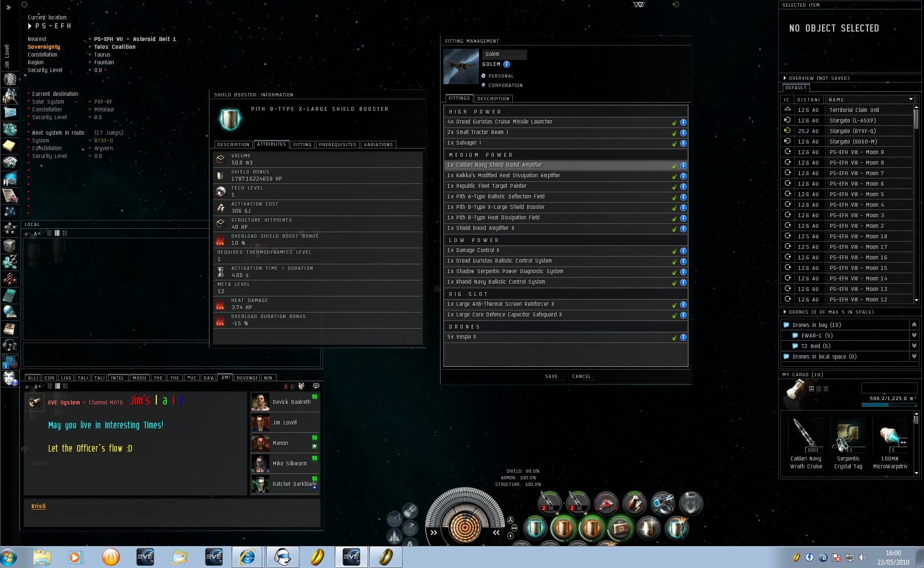Select the Serpentis Crystal Tag cargo item
924x568 pixels.
(x=848, y=444)
